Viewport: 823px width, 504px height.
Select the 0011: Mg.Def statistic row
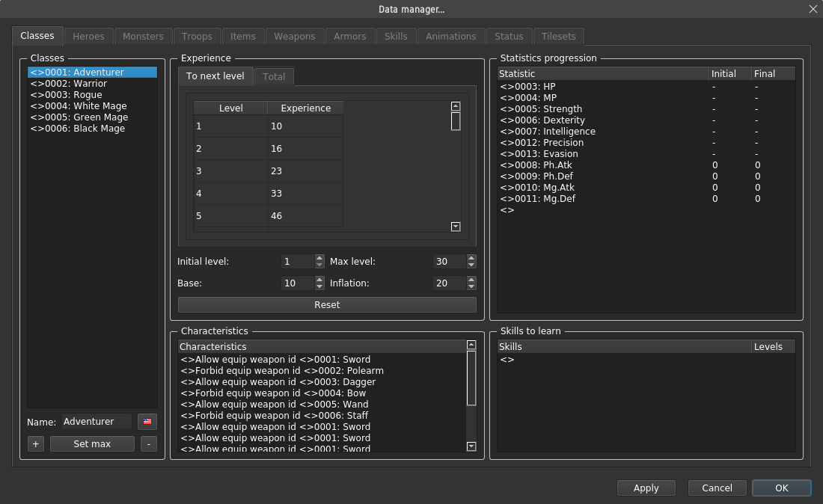[646, 199]
